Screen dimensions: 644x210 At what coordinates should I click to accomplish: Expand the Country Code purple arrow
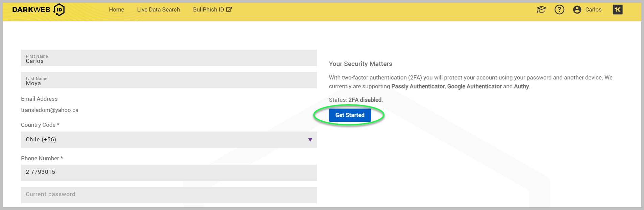click(x=310, y=140)
